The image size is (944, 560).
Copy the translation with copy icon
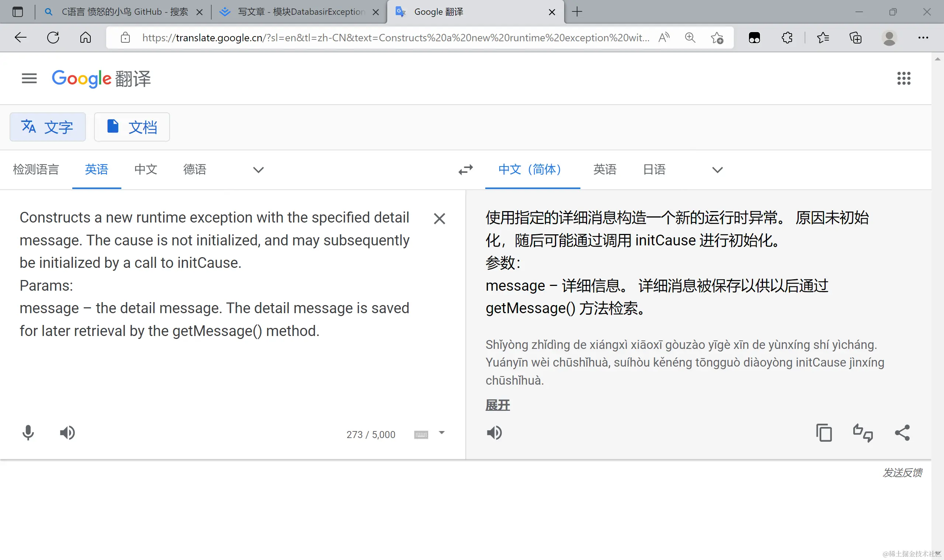pos(824,433)
